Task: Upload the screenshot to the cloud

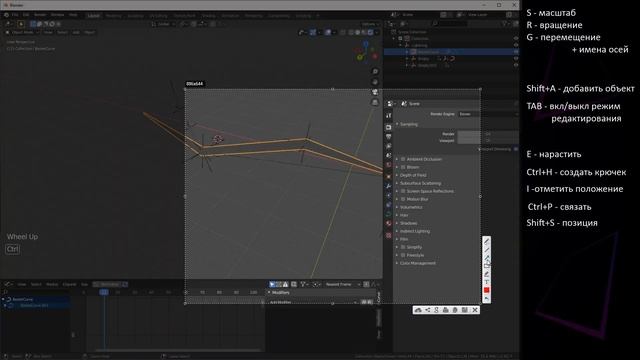Action: point(418,310)
